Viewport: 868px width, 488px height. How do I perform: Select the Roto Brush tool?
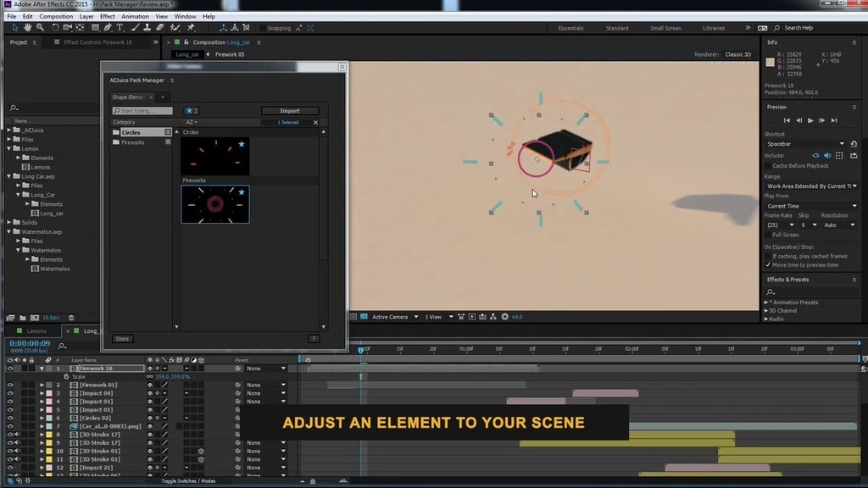pos(175,28)
